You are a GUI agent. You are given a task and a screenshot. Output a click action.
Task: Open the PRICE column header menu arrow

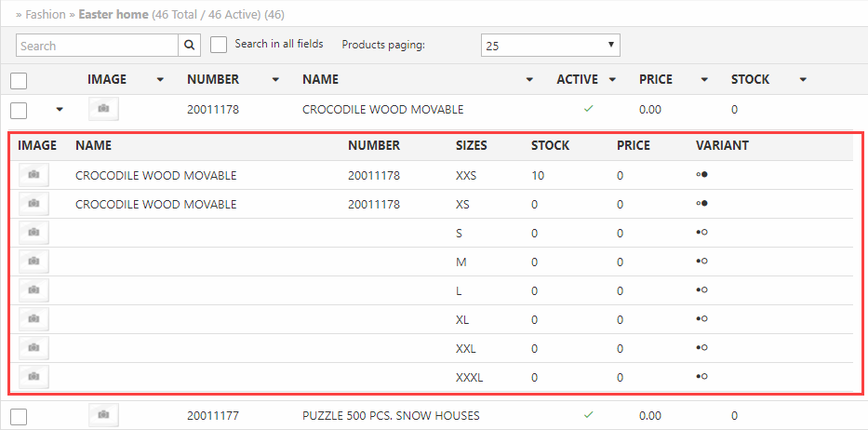(x=704, y=80)
